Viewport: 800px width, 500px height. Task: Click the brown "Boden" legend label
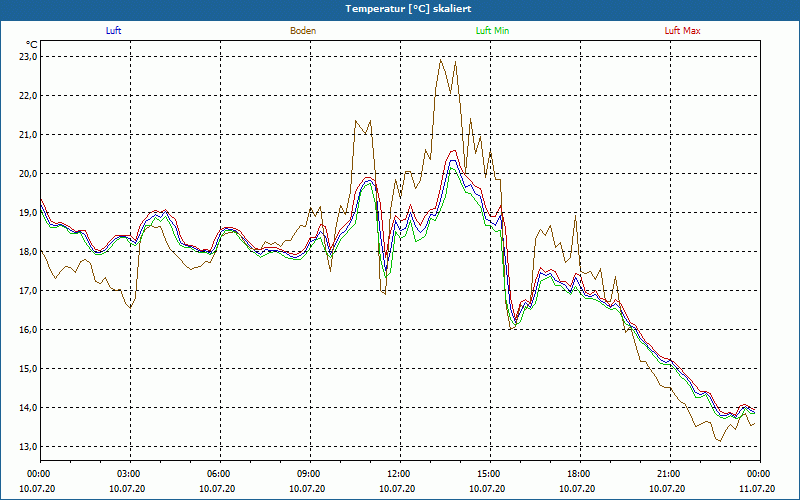pyautogui.click(x=303, y=31)
